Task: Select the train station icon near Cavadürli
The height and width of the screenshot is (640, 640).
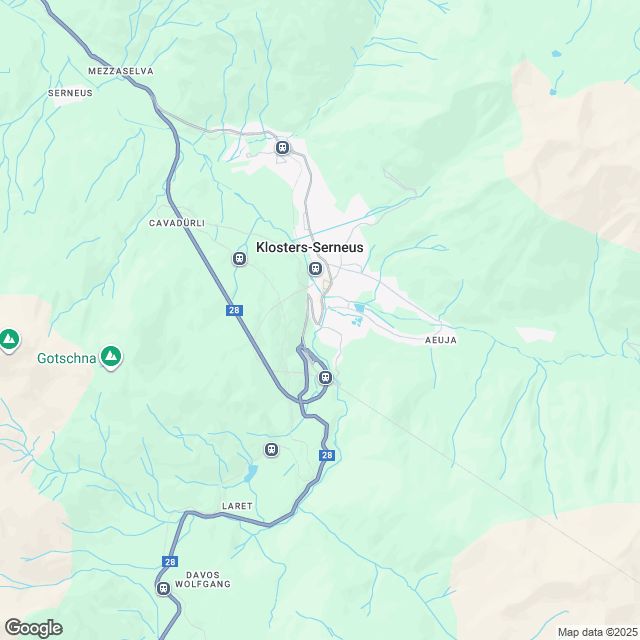Action: (x=240, y=258)
